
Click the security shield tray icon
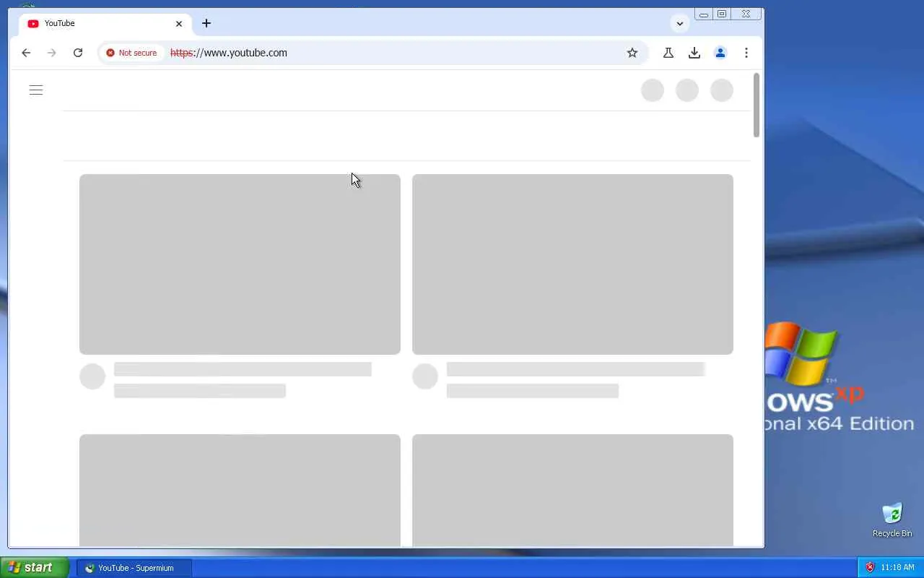click(x=870, y=568)
